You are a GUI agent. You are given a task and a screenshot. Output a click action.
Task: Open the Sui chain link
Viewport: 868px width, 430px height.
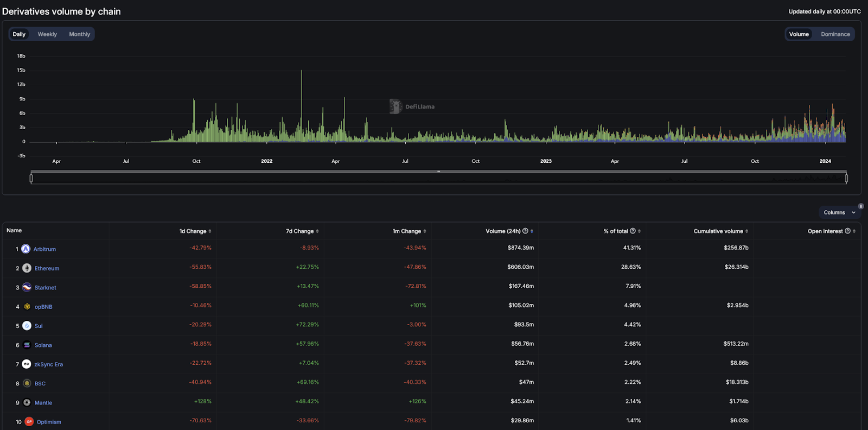[x=39, y=326]
